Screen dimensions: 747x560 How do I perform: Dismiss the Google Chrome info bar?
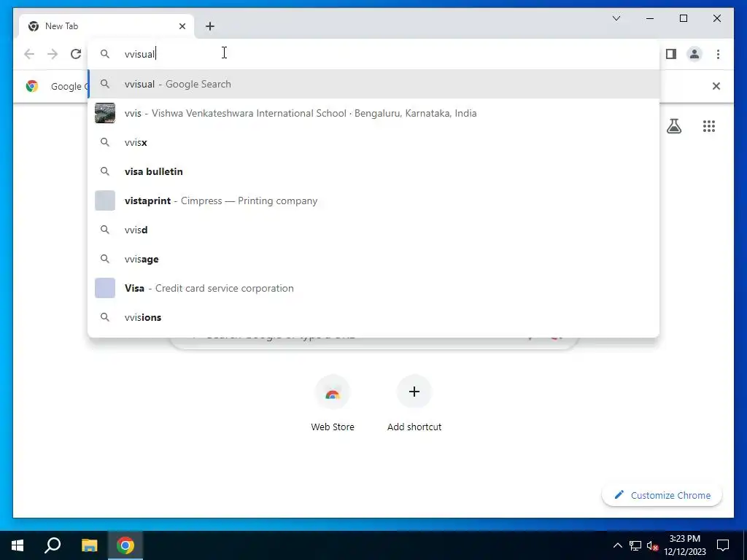tap(716, 86)
